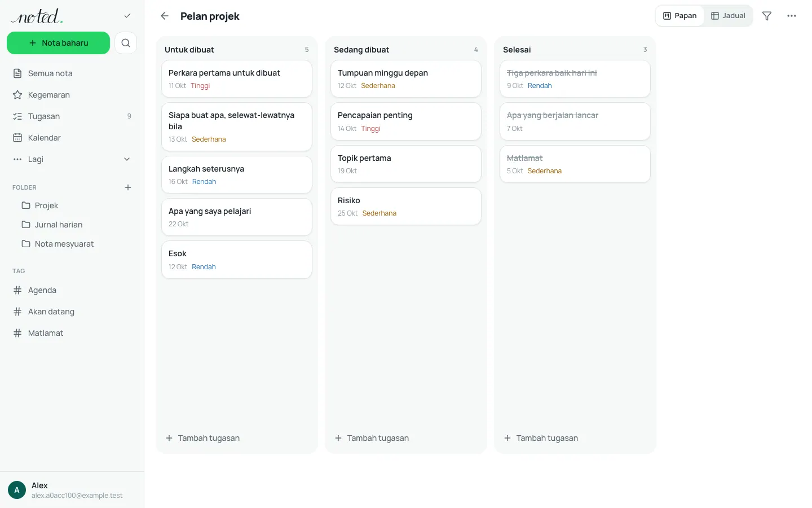Open the three-dots more options menu
The height and width of the screenshot is (508, 812).
pyautogui.click(x=792, y=16)
